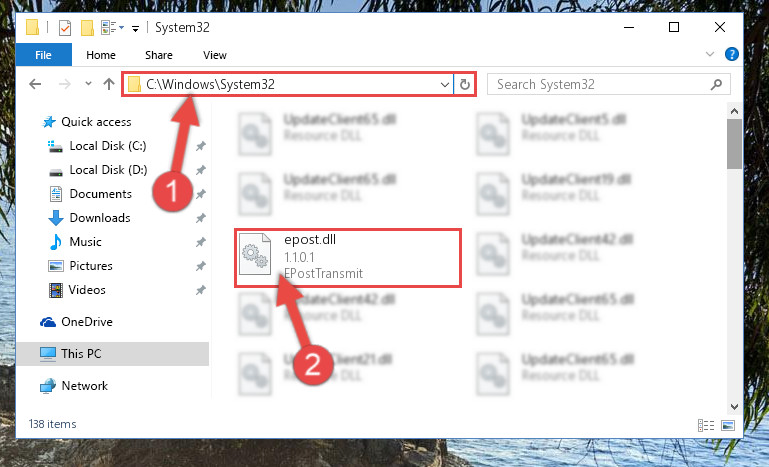Screen dimensions: 769x467
Task: Switch to the View ribbon tab
Action: point(215,55)
